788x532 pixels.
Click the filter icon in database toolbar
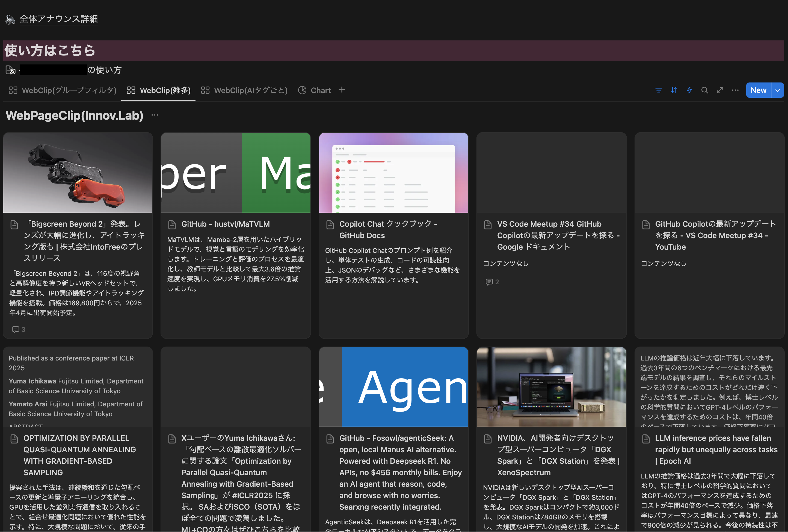point(659,90)
